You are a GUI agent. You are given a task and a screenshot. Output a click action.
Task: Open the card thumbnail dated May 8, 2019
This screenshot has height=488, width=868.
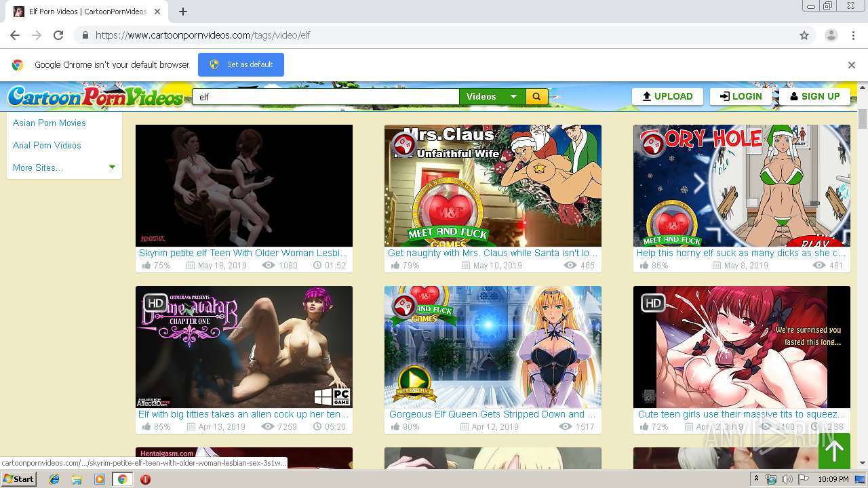click(741, 186)
